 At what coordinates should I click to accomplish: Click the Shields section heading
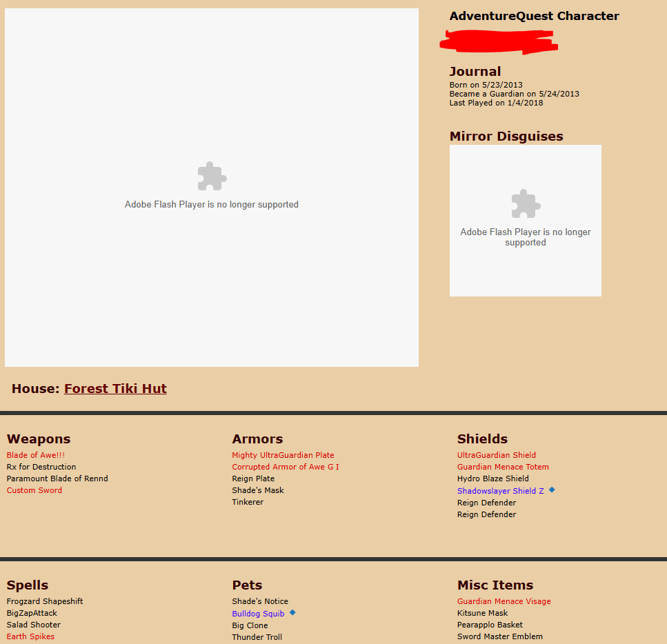[482, 439]
